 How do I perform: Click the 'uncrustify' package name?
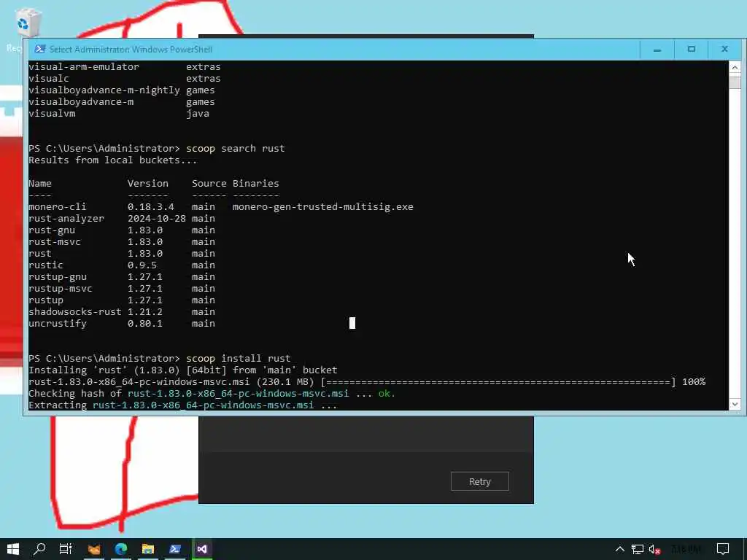[58, 324]
